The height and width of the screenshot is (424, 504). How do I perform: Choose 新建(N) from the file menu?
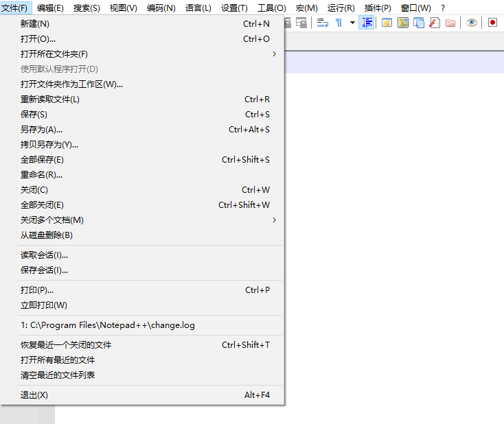click(x=142, y=24)
